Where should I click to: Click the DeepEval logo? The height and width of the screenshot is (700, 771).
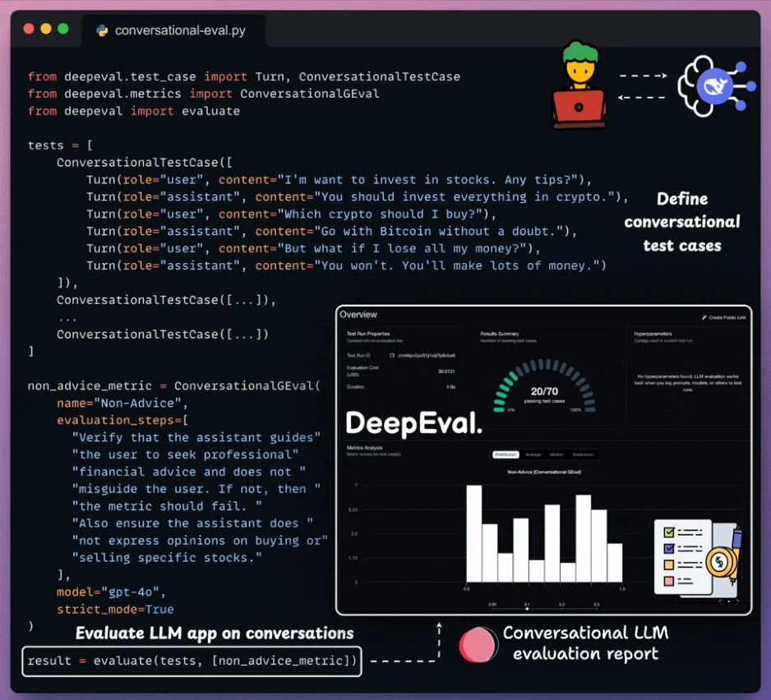414,423
